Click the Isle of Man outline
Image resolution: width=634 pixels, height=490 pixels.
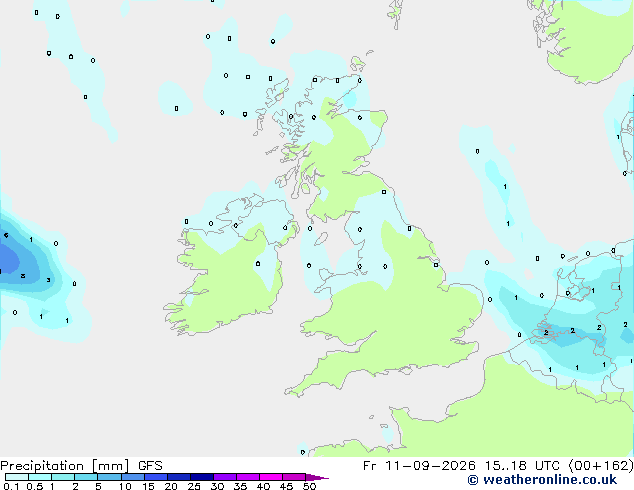click(321, 239)
